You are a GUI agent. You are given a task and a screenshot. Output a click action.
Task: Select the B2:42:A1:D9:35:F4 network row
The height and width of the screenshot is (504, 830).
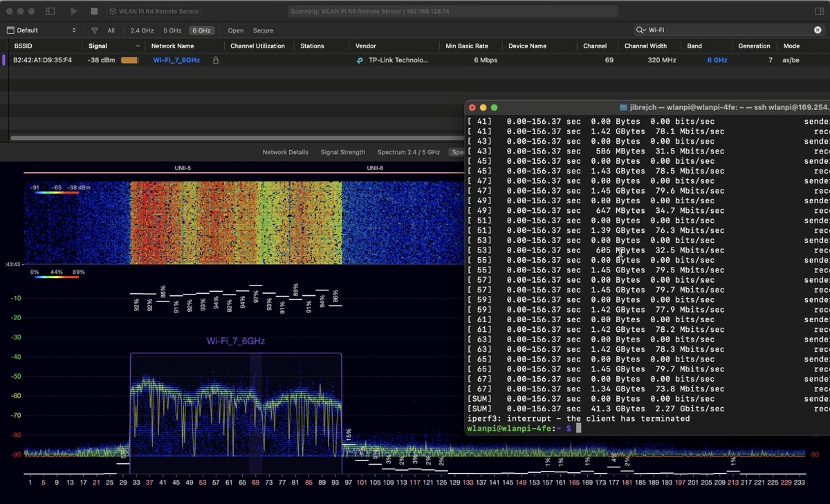click(415, 60)
